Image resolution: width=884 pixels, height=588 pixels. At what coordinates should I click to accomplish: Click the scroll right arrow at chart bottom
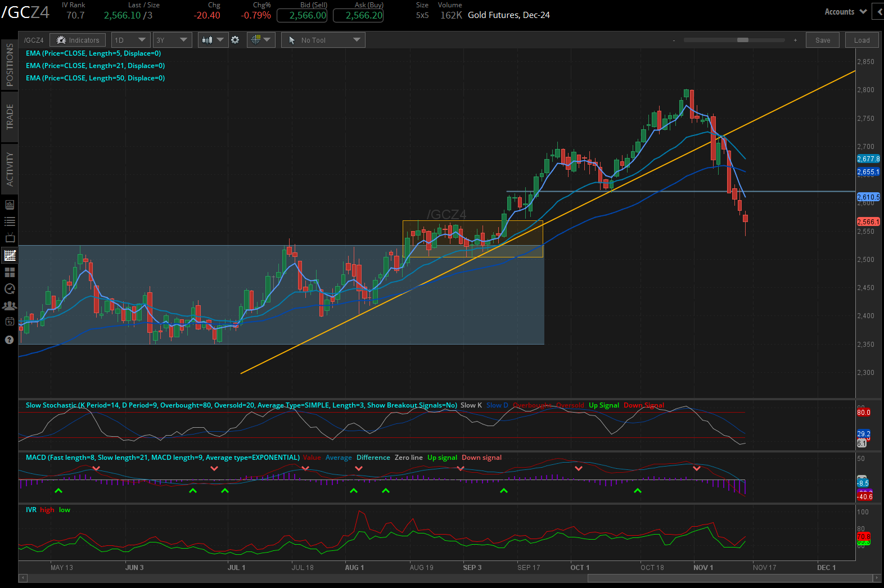pos(876,578)
